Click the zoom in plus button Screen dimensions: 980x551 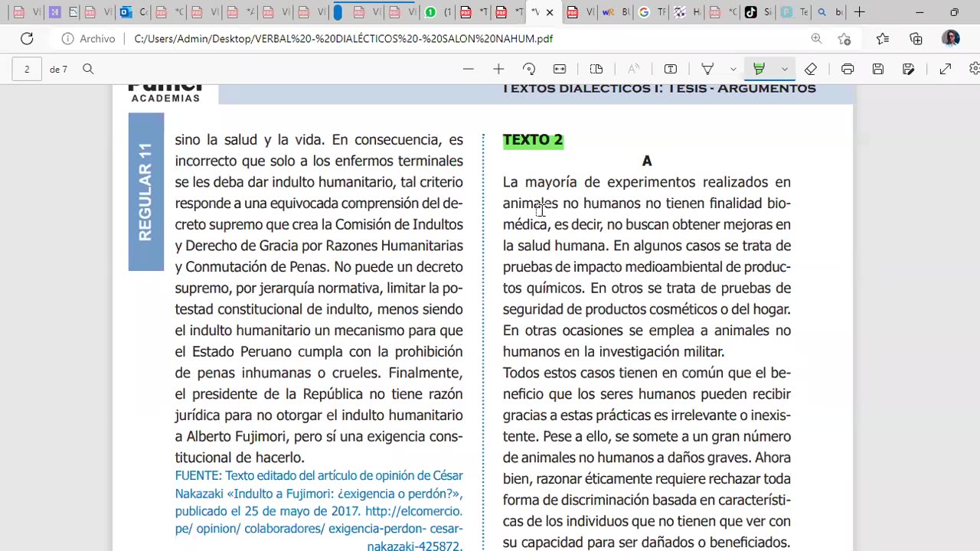498,69
